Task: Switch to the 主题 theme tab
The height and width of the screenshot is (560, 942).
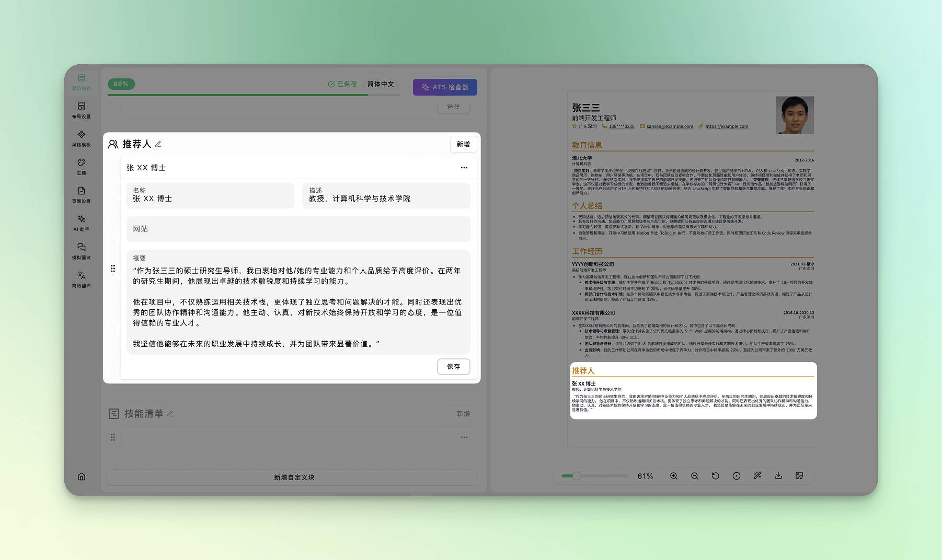Action: [x=81, y=167]
